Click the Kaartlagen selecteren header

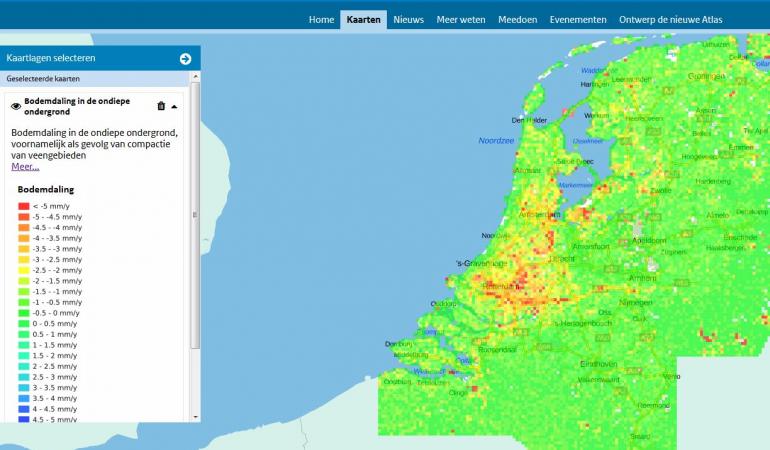click(100, 58)
